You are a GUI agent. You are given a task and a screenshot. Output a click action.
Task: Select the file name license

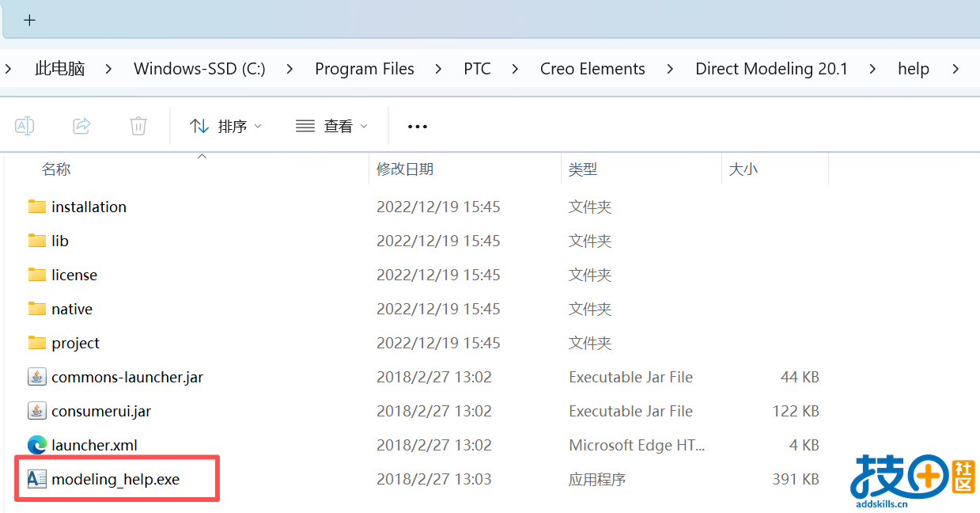point(74,275)
